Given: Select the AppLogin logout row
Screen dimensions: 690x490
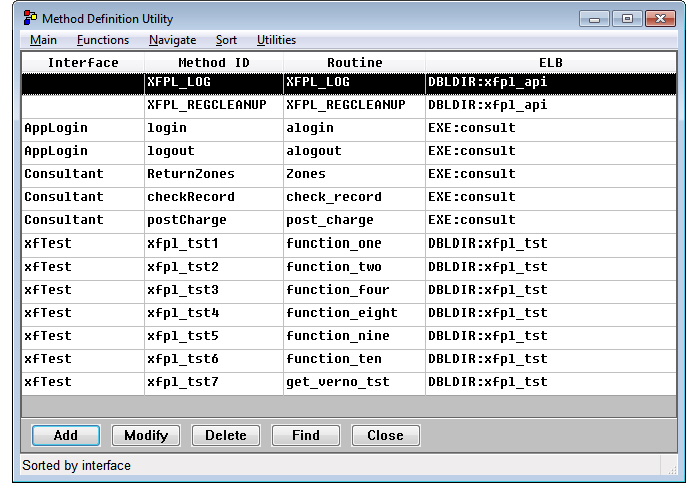Looking at the screenshot, I should [x=170, y=151].
